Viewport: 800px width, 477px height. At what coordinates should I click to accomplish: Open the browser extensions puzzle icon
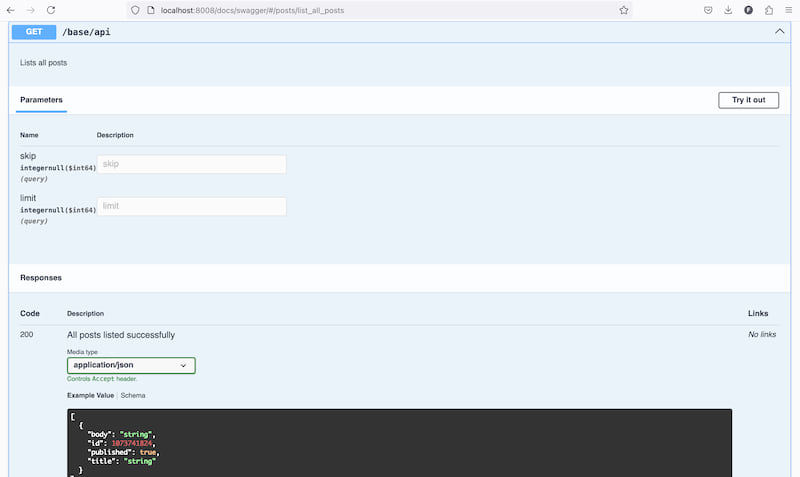pos(769,10)
